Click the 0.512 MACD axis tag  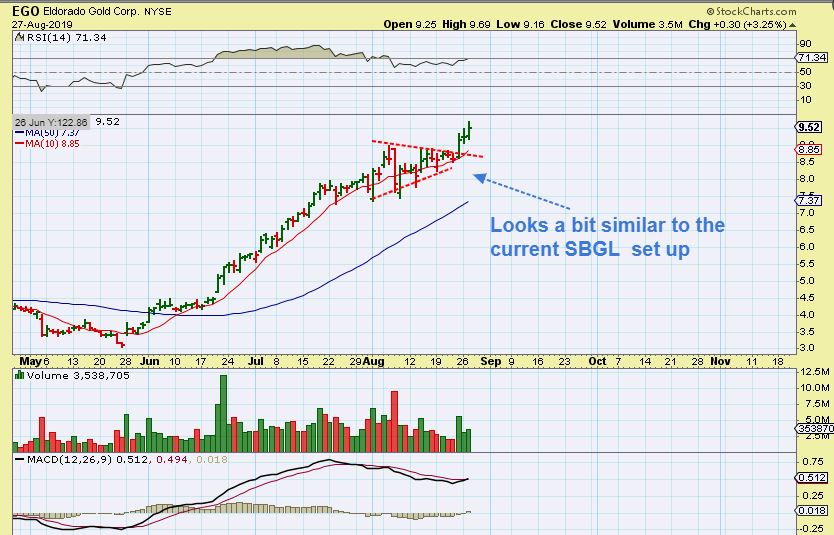(812, 478)
